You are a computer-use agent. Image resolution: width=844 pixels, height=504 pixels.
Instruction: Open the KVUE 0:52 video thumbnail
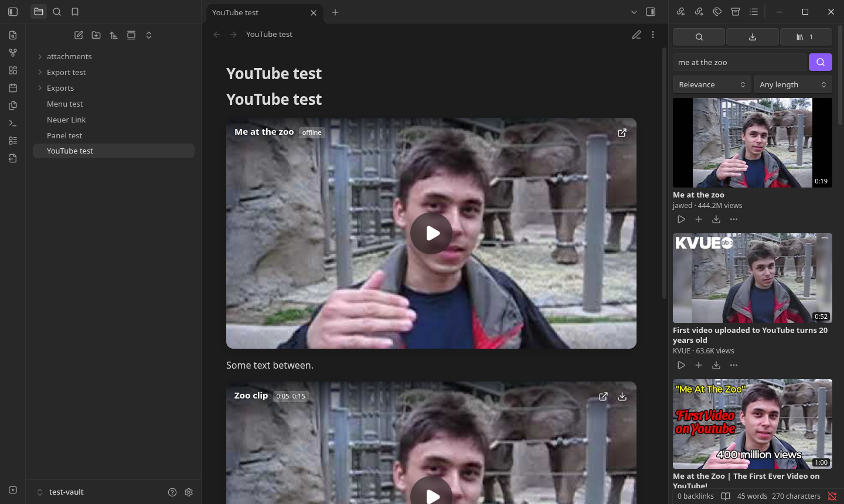(x=753, y=278)
